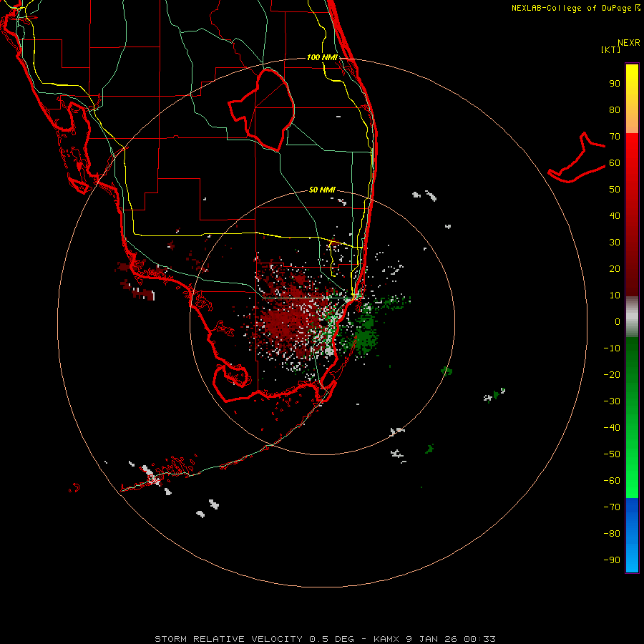
Task: Click the 50 NMI range ring label
Action: pos(322,190)
